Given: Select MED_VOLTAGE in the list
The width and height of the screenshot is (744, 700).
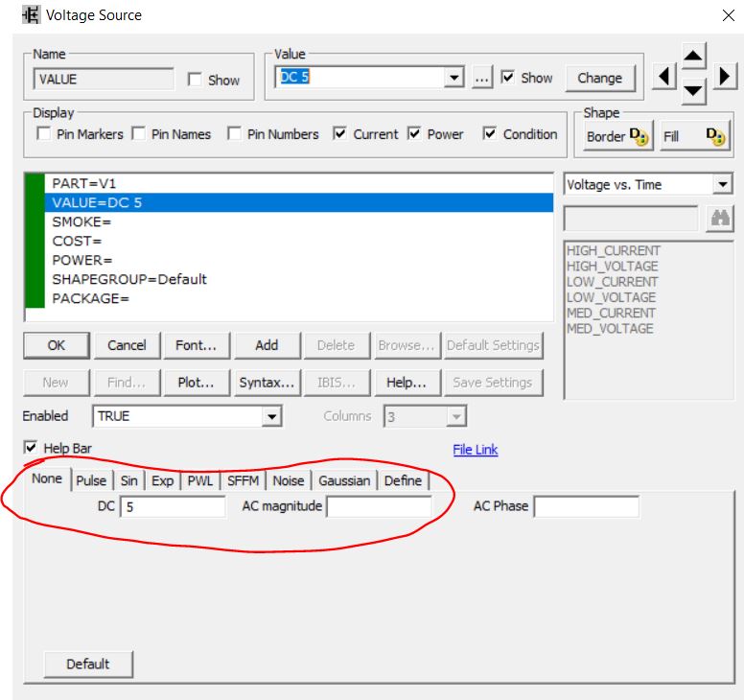Looking at the screenshot, I should click(610, 328).
